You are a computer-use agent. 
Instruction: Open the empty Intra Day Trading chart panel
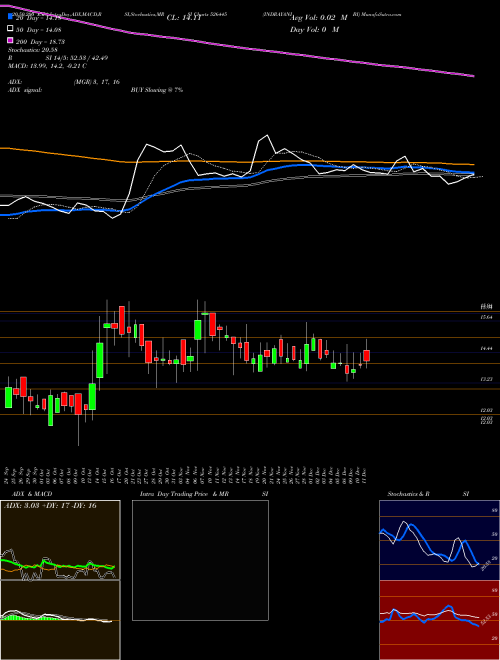click(x=200, y=560)
